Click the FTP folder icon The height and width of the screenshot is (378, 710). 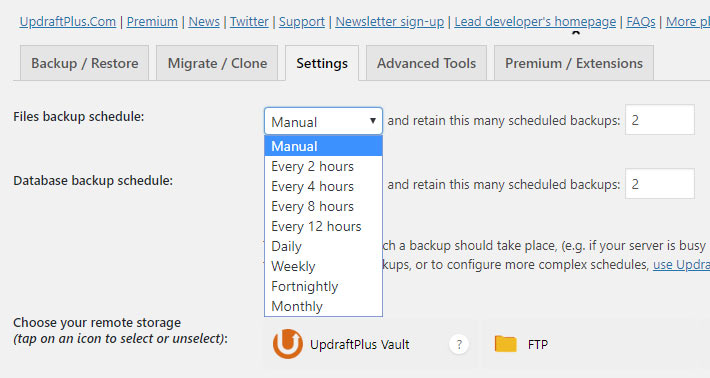click(505, 344)
